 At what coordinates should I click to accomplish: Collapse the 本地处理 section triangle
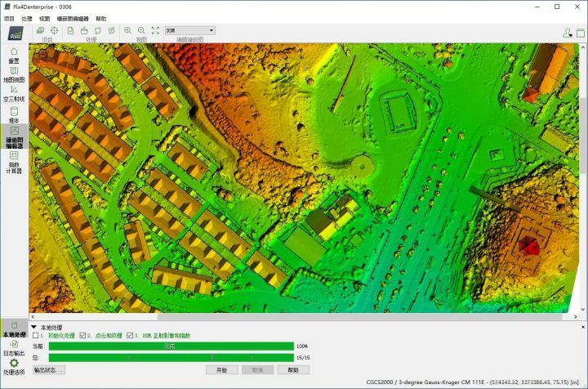point(33,326)
